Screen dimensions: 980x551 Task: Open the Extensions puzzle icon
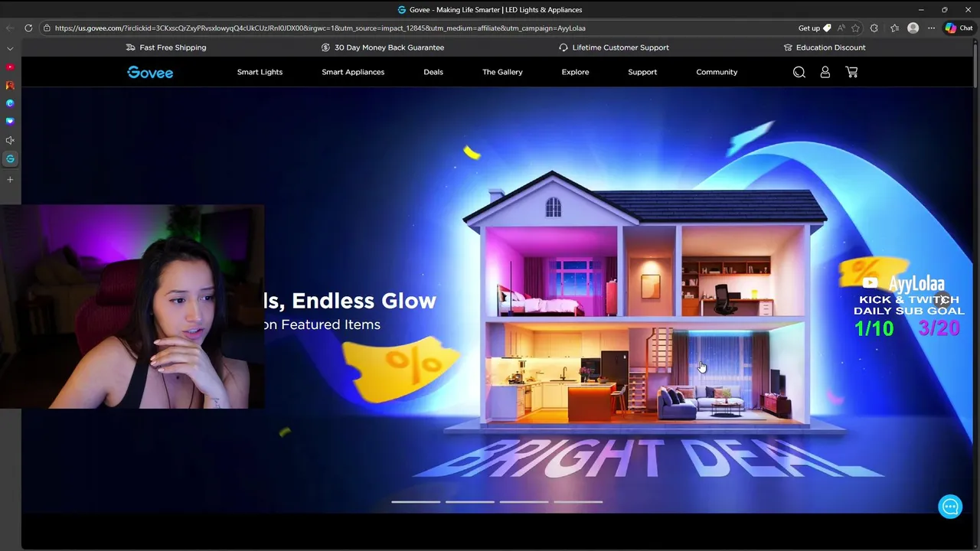tap(874, 28)
